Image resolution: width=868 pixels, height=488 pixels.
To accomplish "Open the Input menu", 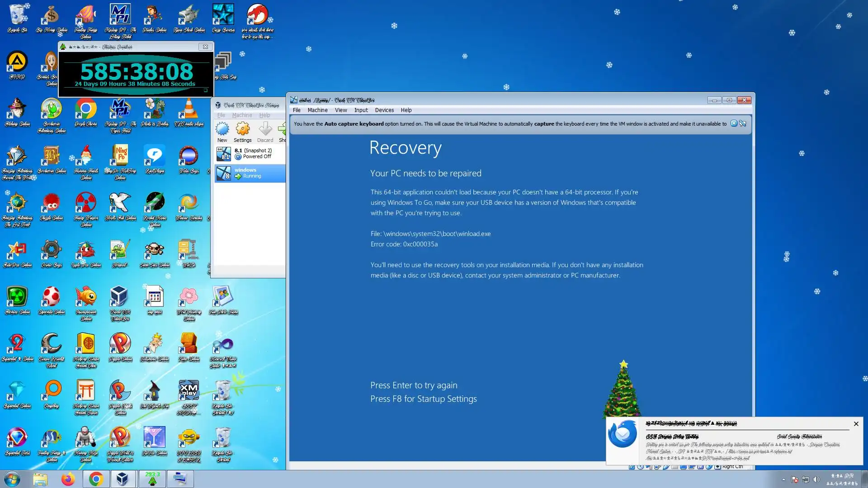I will point(361,110).
